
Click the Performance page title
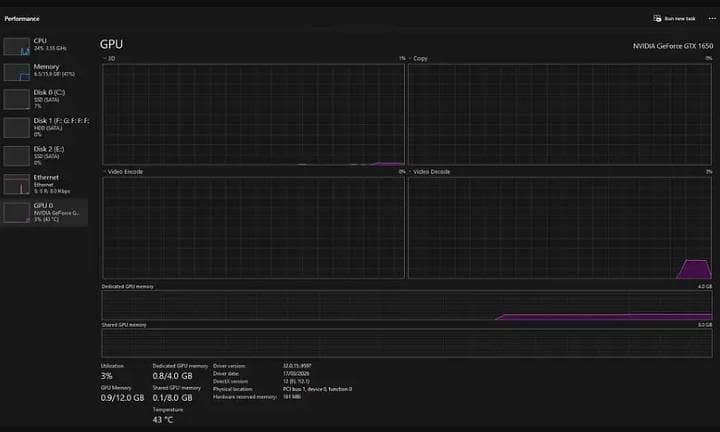22,19
